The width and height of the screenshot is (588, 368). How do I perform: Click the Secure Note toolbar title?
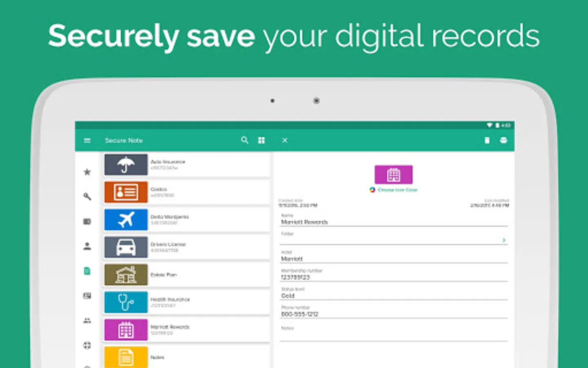124,140
